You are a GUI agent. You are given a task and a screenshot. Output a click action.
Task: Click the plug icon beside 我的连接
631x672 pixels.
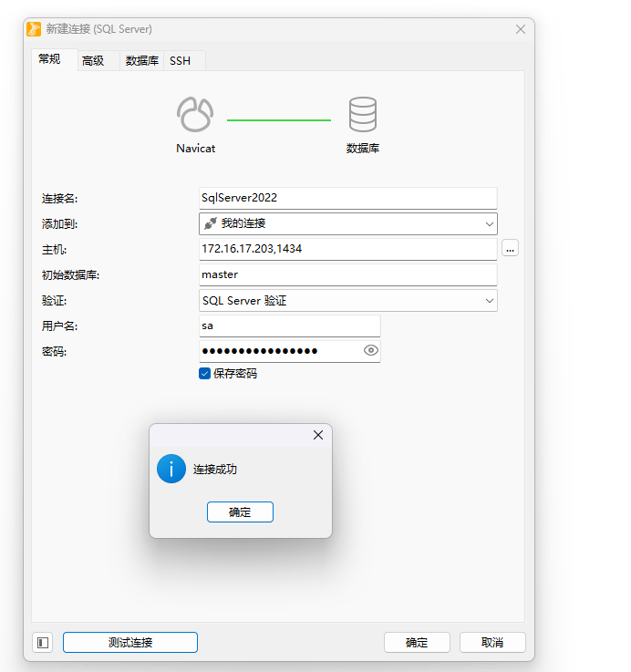(x=210, y=223)
